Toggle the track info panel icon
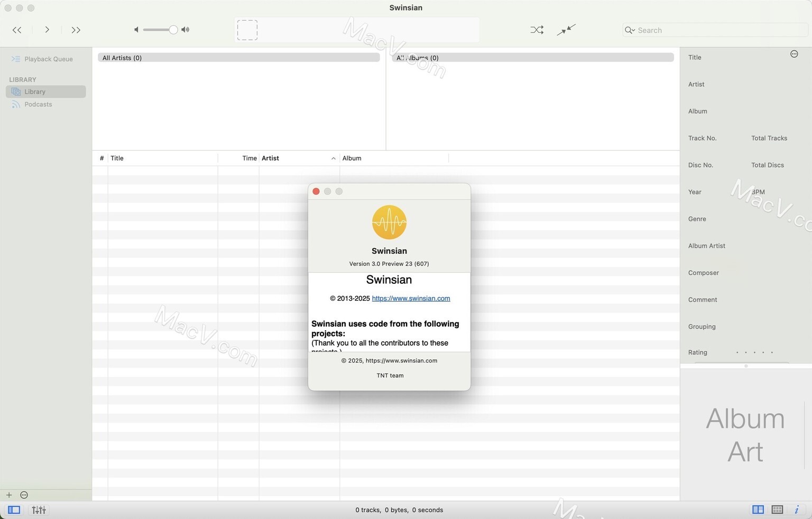This screenshot has width=812, height=519. click(x=797, y=510)
